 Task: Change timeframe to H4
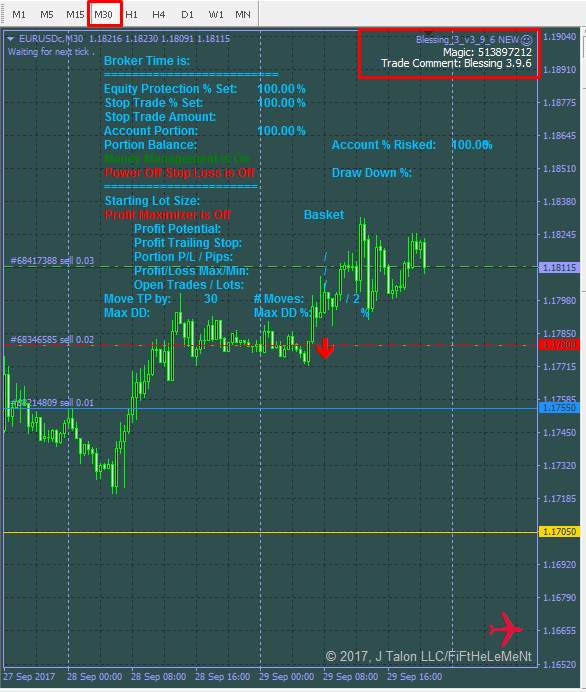(159, 15)
